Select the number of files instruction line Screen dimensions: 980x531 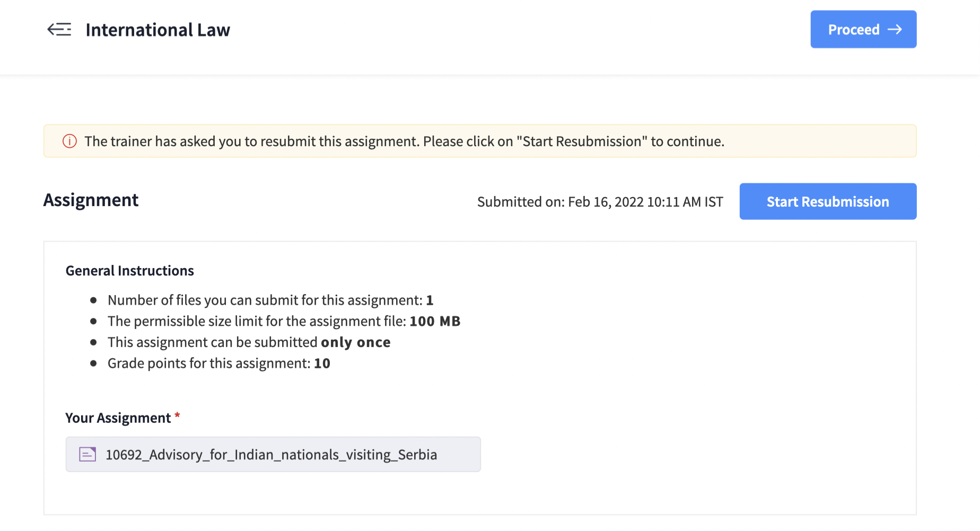pyautogui.click(x=270, y=300)
